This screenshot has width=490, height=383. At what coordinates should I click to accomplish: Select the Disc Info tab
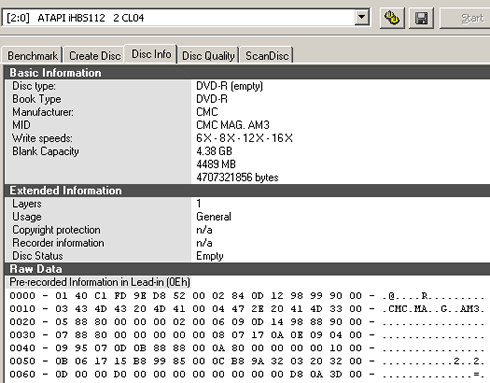(x=151, y=54)
